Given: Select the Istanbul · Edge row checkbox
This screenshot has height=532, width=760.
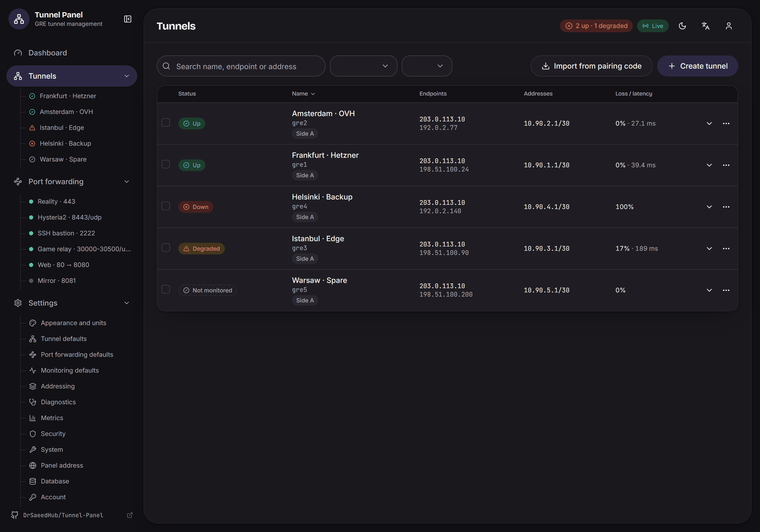Looking at the screenshot, I should pyautogui.click(x=166, y=248).
